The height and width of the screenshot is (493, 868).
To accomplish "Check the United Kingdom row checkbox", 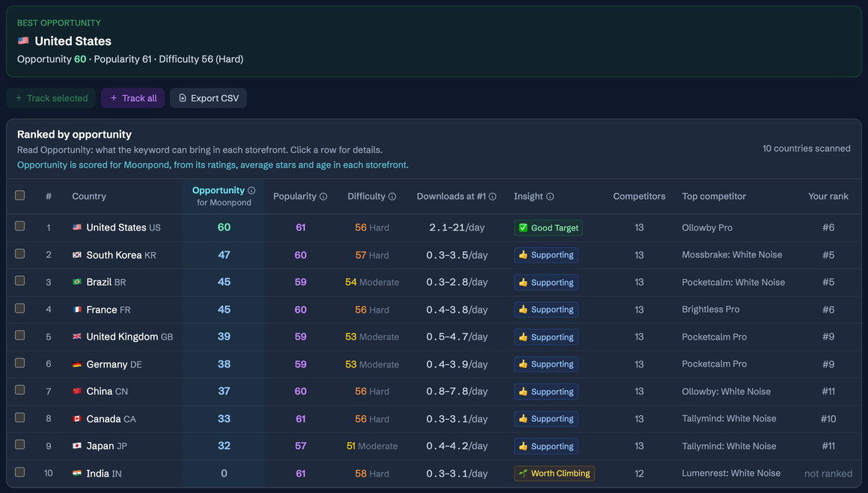I will pos(20,335).
